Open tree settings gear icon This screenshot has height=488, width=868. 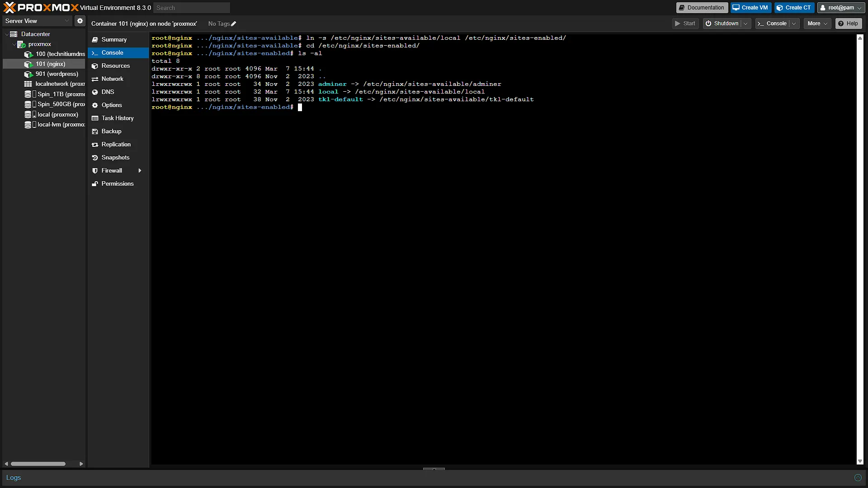click(80, 21)
